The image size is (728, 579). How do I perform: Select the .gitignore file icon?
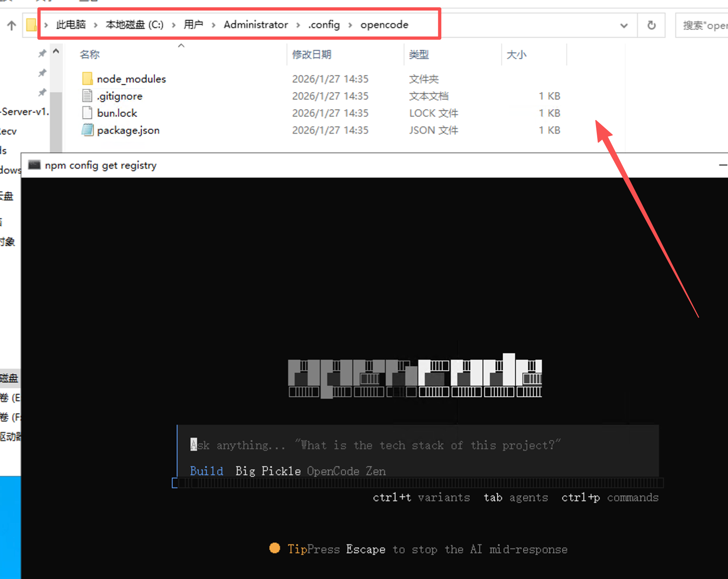pyautogui.click(x=87, y=96)
